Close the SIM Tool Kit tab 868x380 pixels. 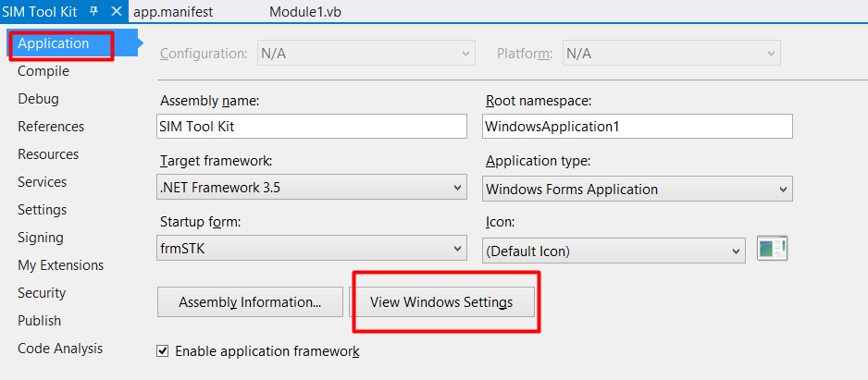point(116,12)
